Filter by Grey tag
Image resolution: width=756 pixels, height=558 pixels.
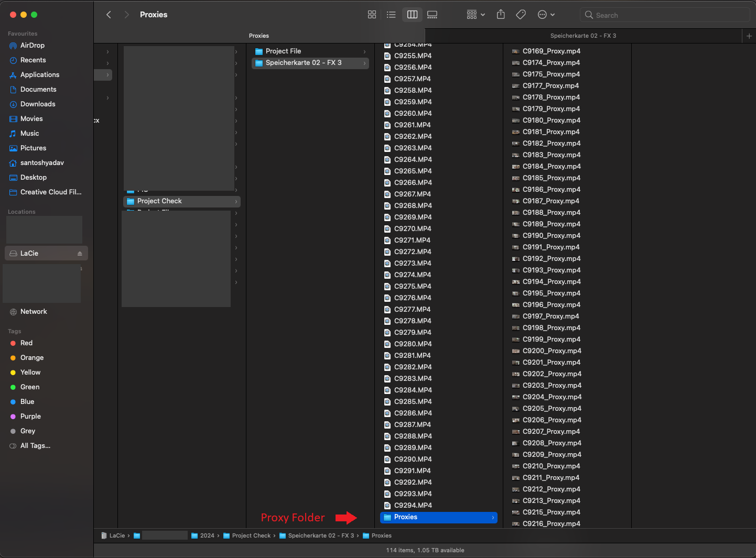click(28, 431)
